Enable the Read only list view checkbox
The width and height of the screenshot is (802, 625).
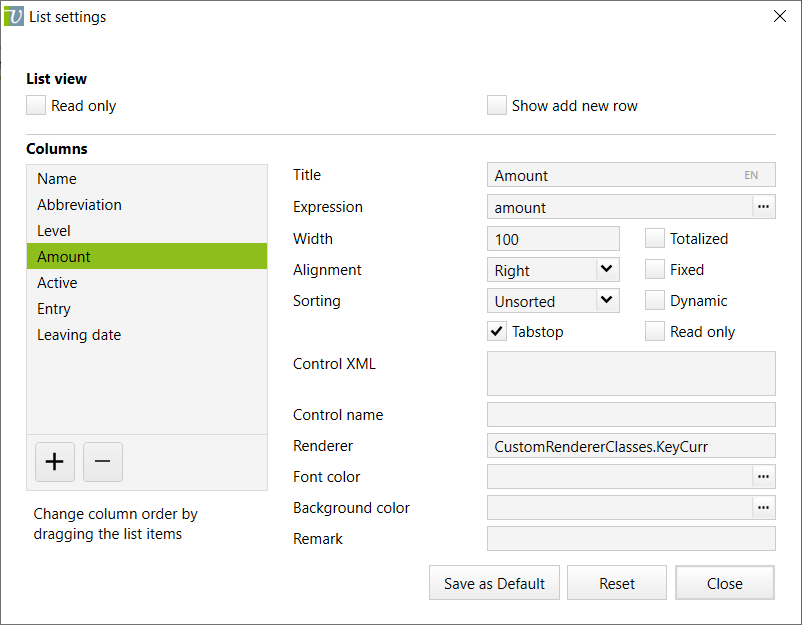(x=36, y=106)
